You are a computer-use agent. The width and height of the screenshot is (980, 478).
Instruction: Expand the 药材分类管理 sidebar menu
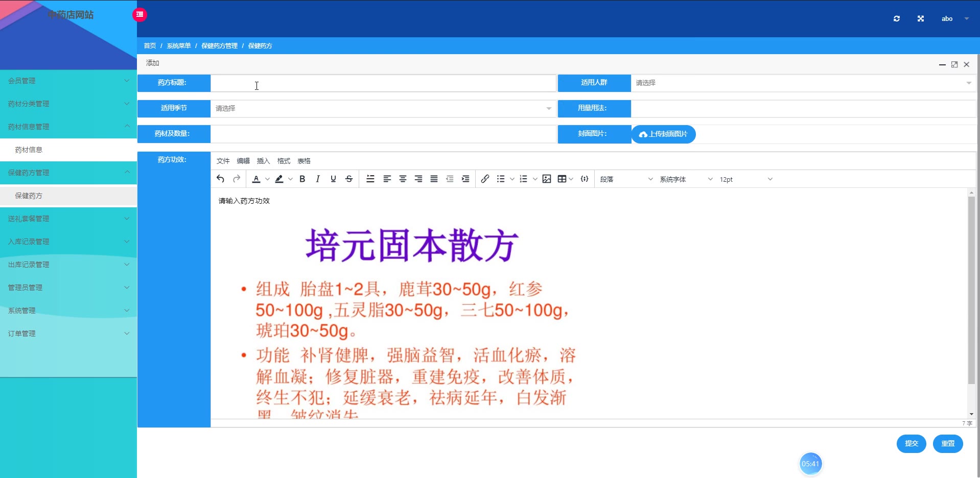[68, 104]
